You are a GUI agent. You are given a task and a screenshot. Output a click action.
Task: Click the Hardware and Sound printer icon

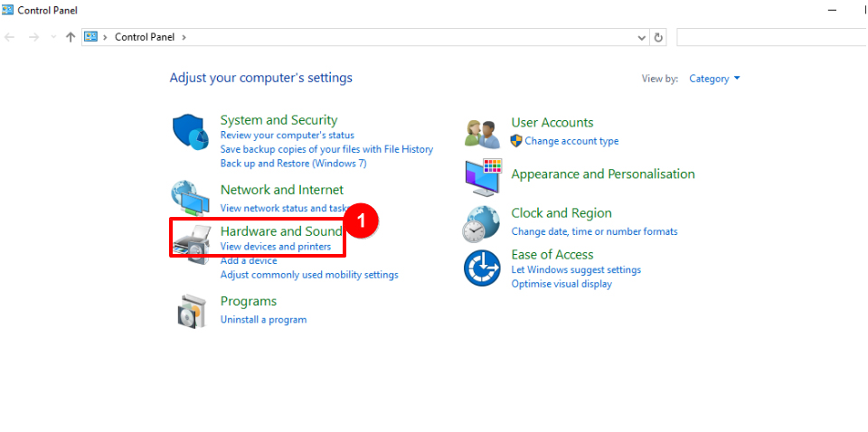point(193,243)
